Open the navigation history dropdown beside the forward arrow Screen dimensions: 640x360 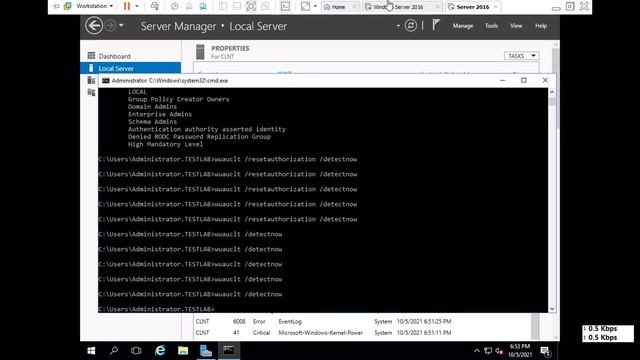[121, 26]
